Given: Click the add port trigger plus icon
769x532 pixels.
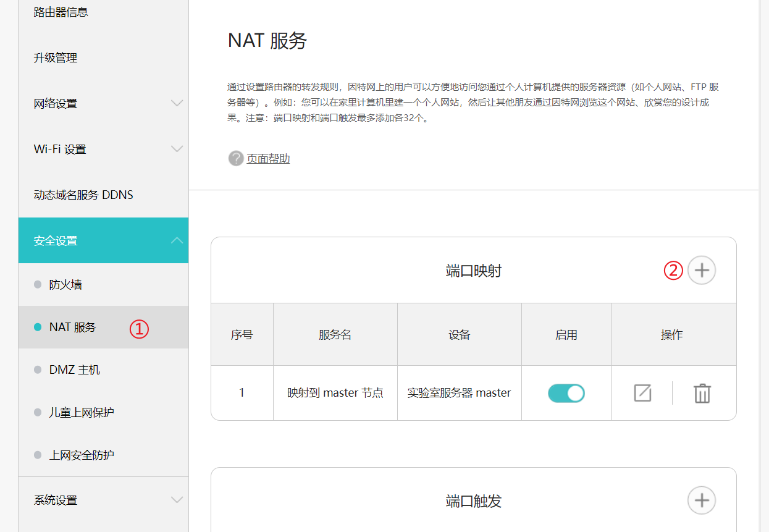Looking at the screenshot, I should [702, 500].
